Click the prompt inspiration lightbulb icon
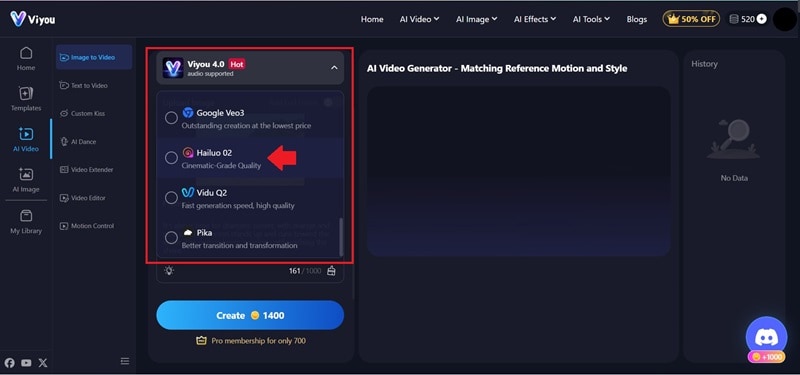This screenshot has height=375, width=800. coord(169,270)
